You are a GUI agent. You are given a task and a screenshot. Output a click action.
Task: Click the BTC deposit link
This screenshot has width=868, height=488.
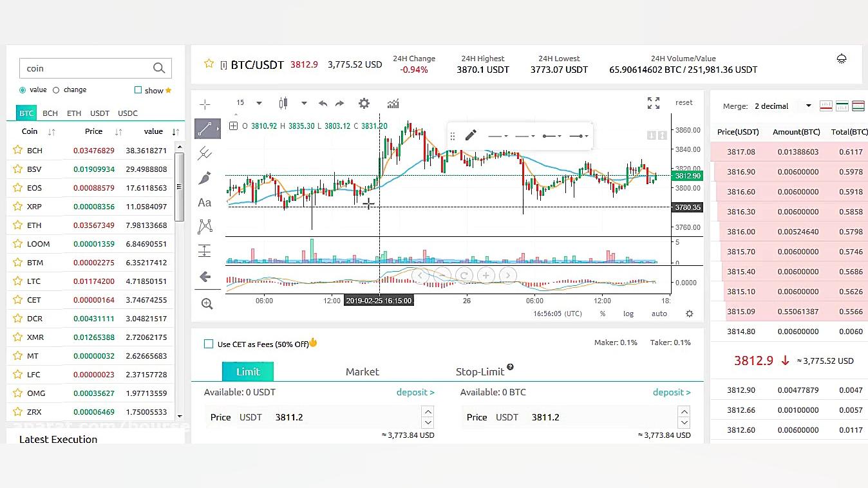(672, 392)
